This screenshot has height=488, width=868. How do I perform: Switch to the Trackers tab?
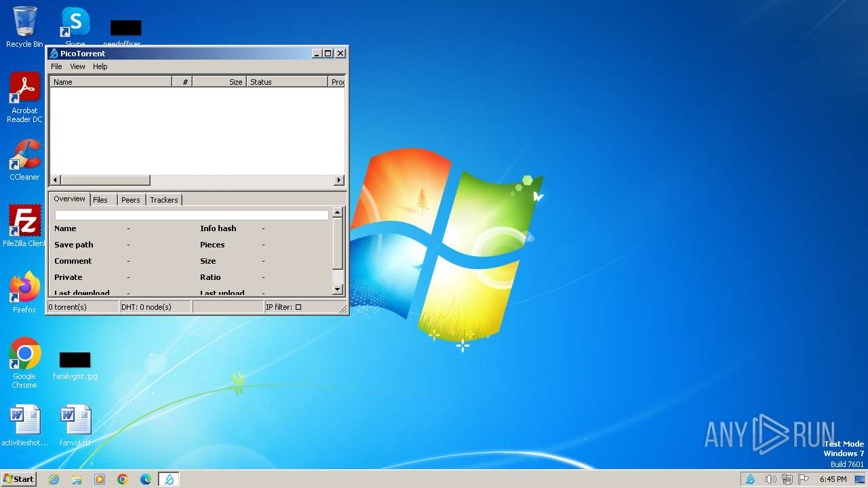point(164,200)
